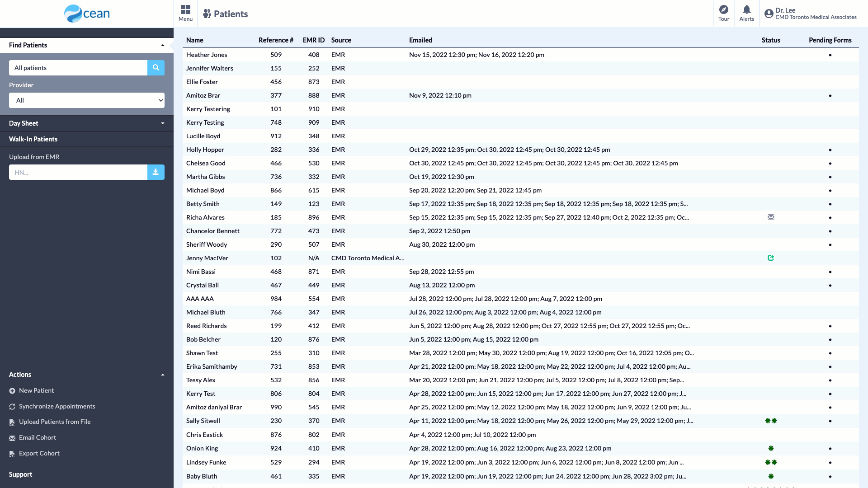Image resolution: width=868 pixels, height=488 pixels.
Task: Open patient Chris Eastick
Action: coord(204,435)
